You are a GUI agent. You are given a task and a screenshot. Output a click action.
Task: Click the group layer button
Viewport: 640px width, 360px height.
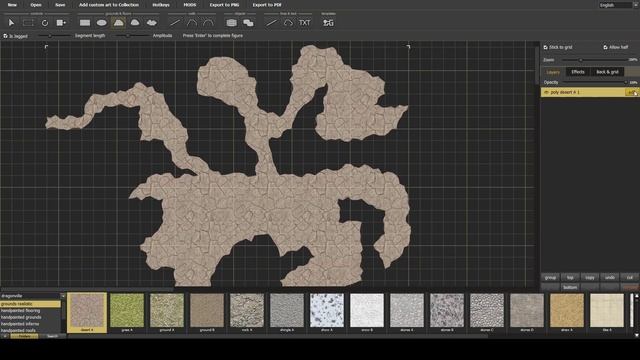(550, 278)
